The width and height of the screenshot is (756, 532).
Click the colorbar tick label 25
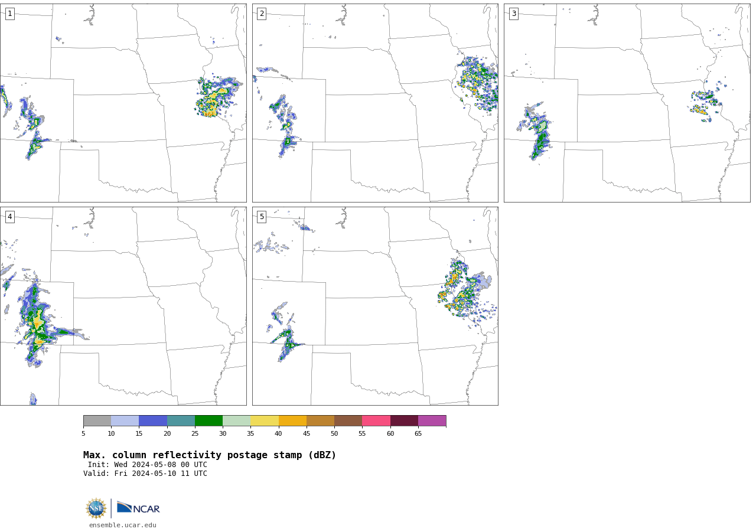click(195, 434)
